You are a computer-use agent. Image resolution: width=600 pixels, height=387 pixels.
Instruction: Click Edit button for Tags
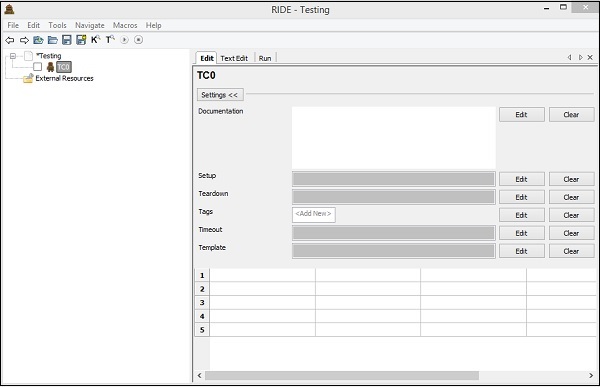click(x=522, y=215)
